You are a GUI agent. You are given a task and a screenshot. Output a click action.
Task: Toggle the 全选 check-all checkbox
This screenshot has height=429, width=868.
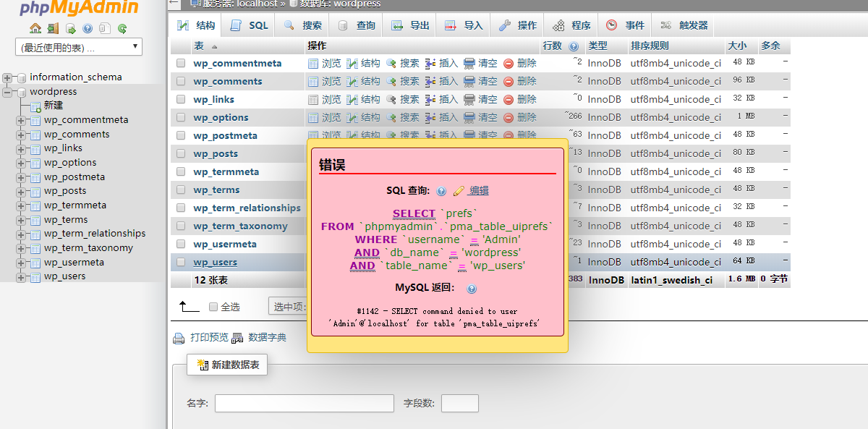coord(213,307)
